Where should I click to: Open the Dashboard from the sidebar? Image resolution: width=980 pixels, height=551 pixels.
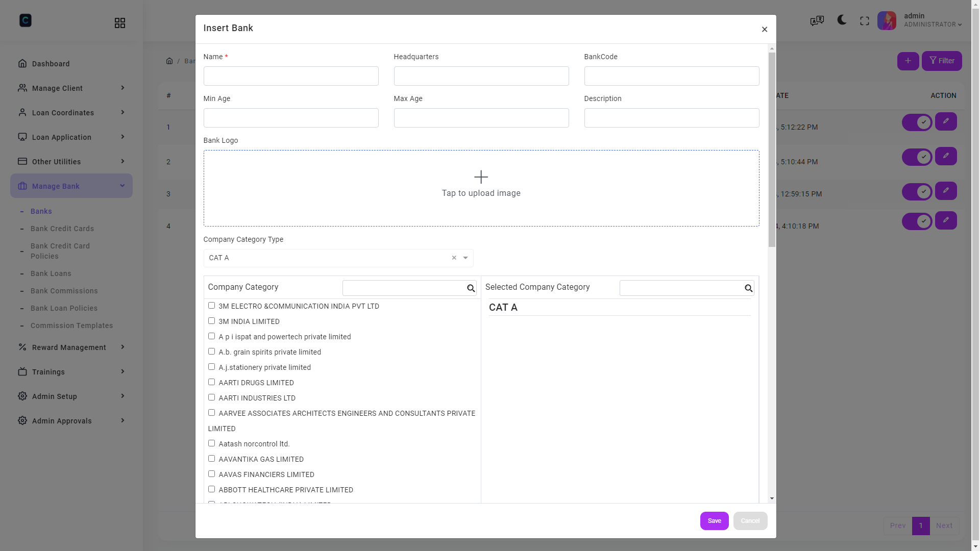tap(50, 63)
